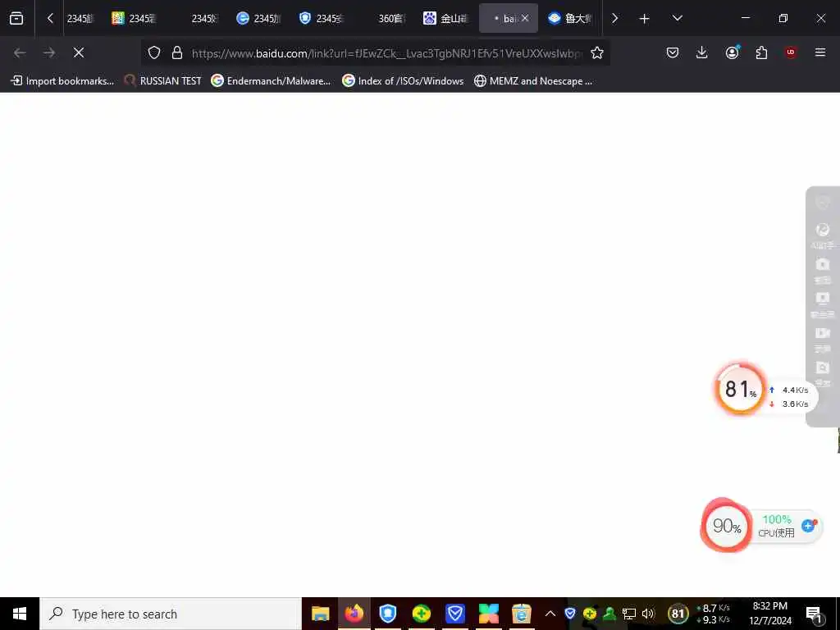The width and height of the screenshot is (840, 630).
Task: Click the Type here to search box
Action: (171, 614)
